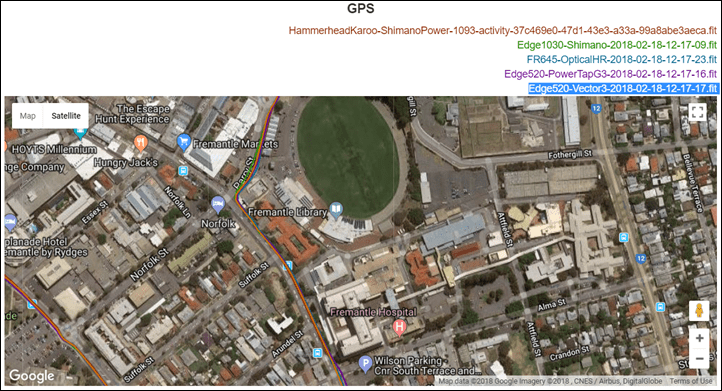The image size is (722, 391).
Task: Zoom out with minus button
Action: click(x=699, y=358)
